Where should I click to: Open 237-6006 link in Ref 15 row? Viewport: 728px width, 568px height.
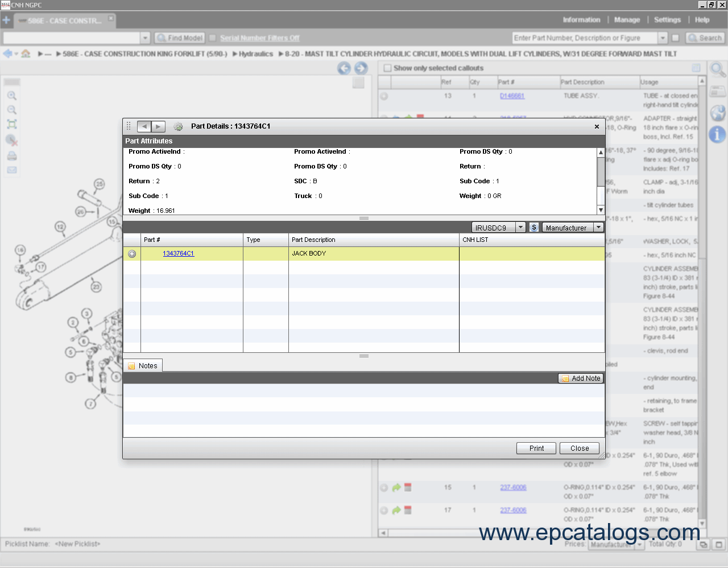point(513,487)
